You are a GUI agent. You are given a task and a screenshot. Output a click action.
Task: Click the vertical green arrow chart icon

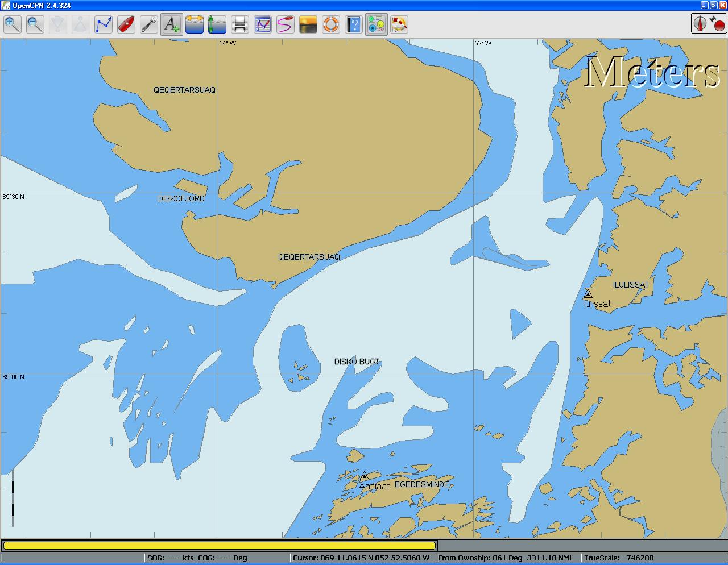[217, 24]
